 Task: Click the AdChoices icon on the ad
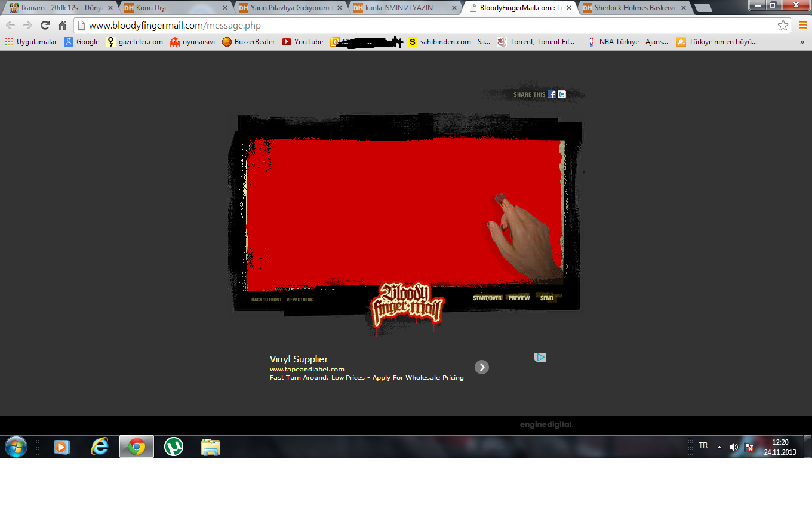click(540, 357)
